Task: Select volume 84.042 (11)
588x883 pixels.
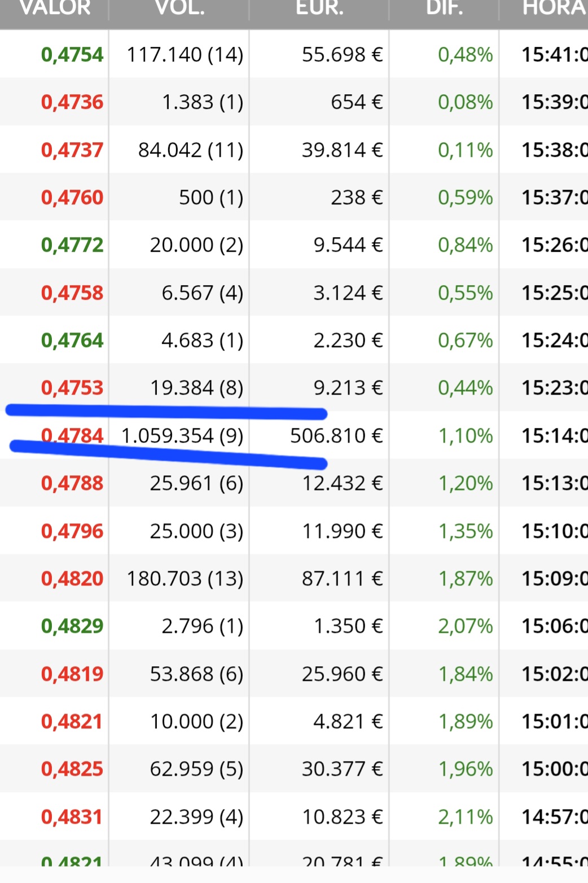Action: (x=191, y=150)
